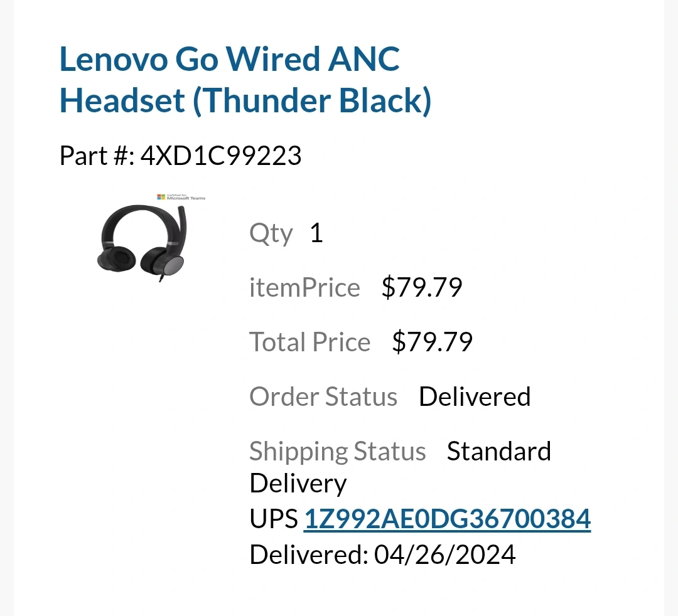Click the Delivered: 04/26/2024 date text

click(x=382, y=555)
